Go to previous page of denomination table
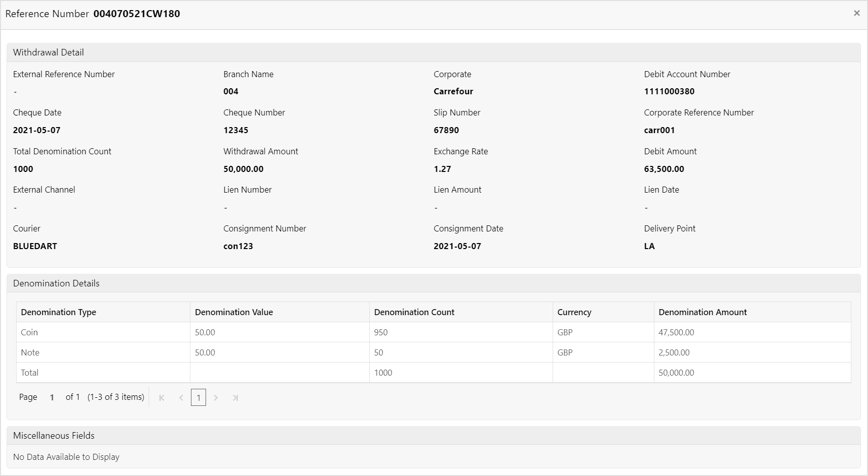Screen dimensions: 868x476 click(x=181, y=398)
